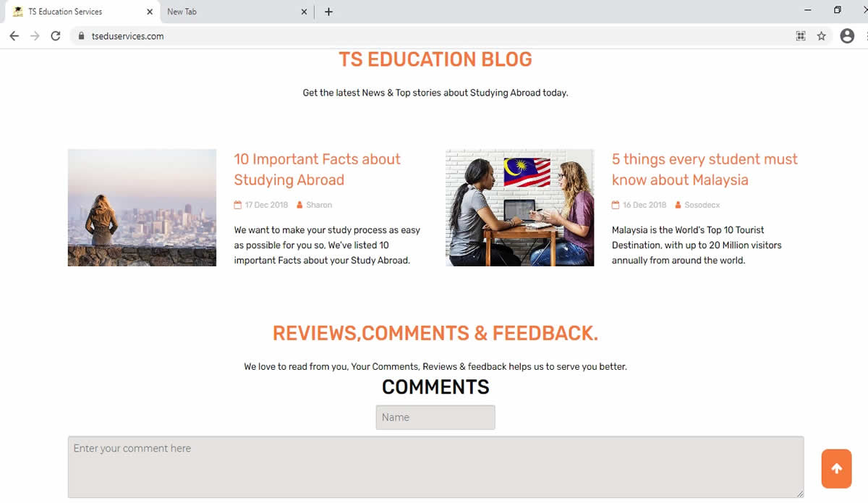Click the orange scroll-to-top arrow button
868x503 pixels.
click(836, 468)
